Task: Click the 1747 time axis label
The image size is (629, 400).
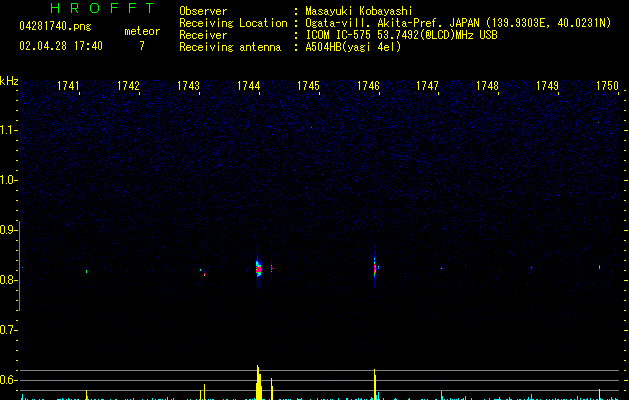Action: point(427,86)
